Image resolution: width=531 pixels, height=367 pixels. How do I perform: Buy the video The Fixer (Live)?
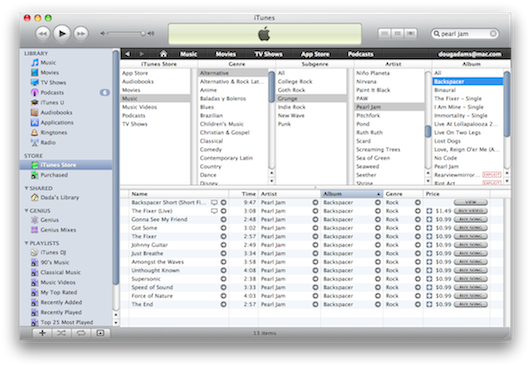(x=470, y=211)
